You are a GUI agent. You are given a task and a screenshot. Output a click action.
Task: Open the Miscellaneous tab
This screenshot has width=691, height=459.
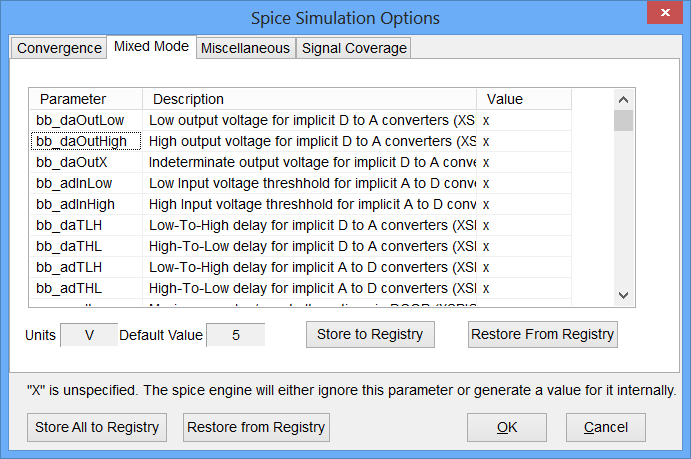coord(245,48)
